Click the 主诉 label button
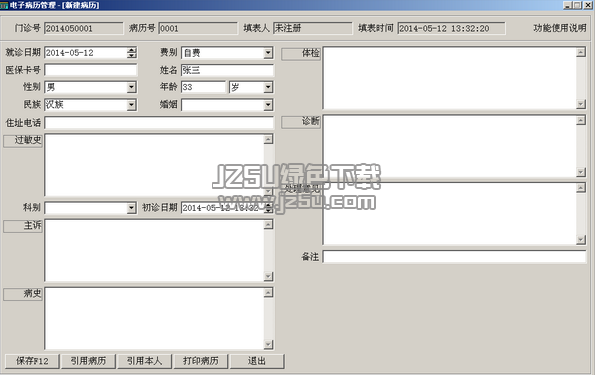Viewport: 595px width, 375px height. 23,225
